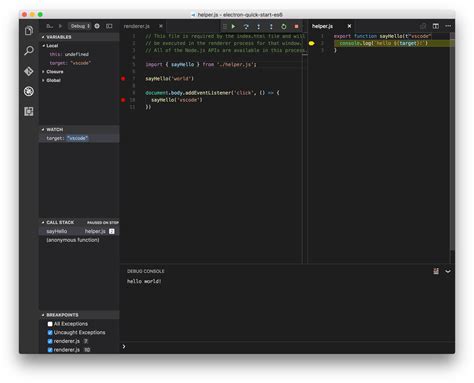Toggle breakpoint on renderer.js line 10
474x383 pixels.
point(123,100)
